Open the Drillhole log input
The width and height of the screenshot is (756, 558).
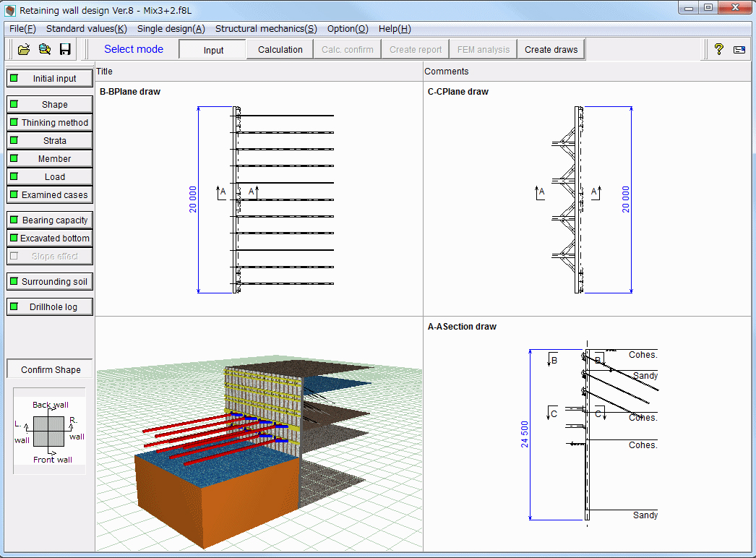pos(50,307)
